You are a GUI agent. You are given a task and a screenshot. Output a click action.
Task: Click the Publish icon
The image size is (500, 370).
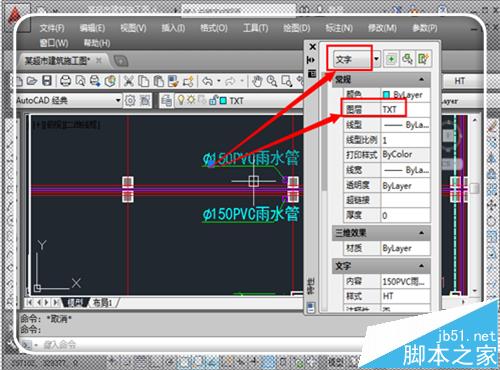(x=95, y=81)
